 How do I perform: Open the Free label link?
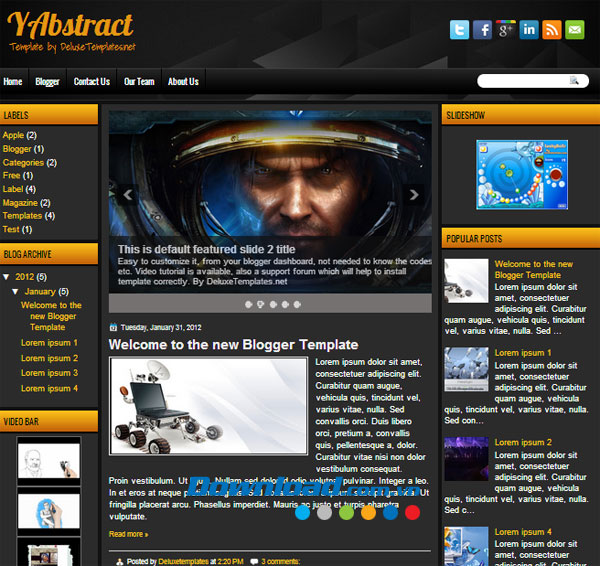tap(11, 176)
